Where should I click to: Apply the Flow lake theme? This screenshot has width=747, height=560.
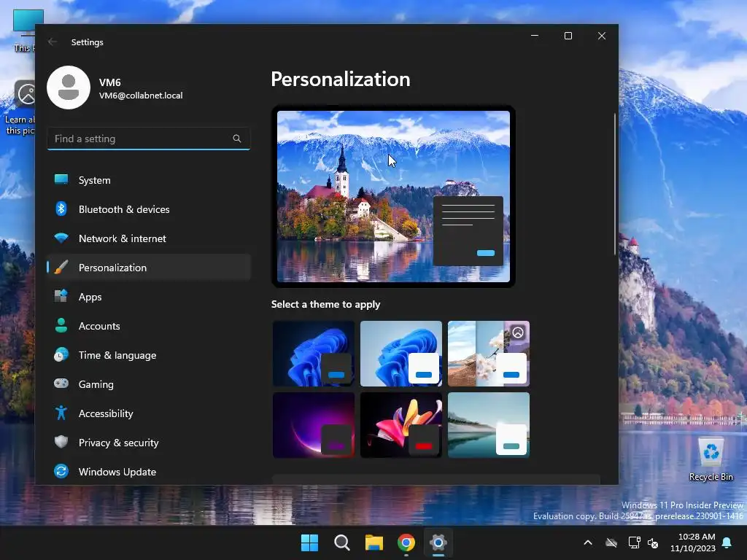point(489,425)
